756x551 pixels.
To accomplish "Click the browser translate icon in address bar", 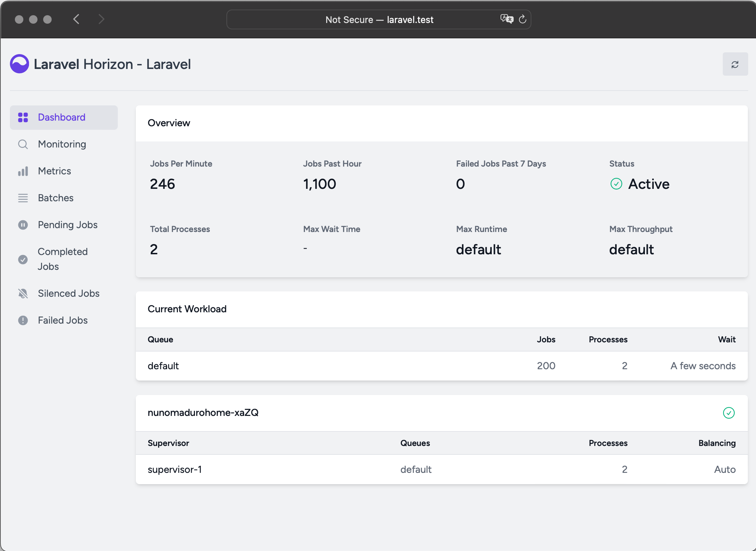I will tap(507, 19).
